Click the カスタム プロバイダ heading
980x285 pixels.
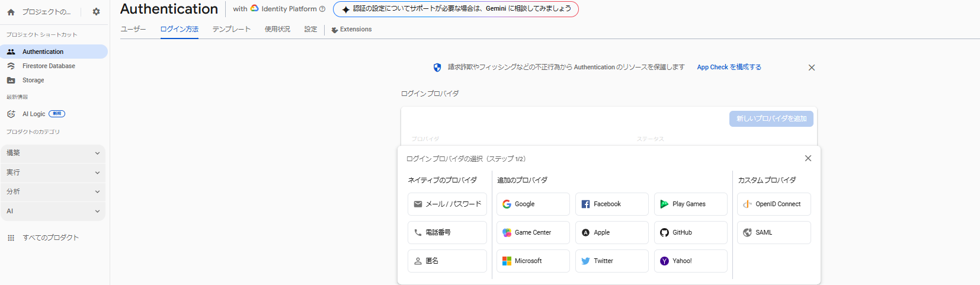point(767,180)
